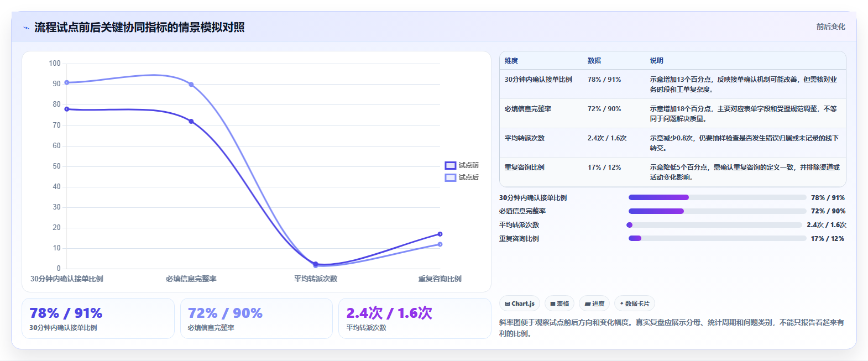This screenshot has height=361, width=868.
Task: Click table cell 平均转派次数 in 维度 column
Action: pos(525,138)
